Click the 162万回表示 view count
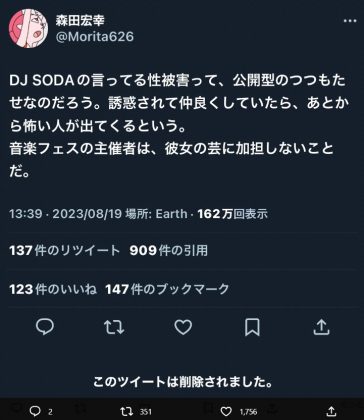Viewport: 364px width, 420px height. tap(233, 214)
